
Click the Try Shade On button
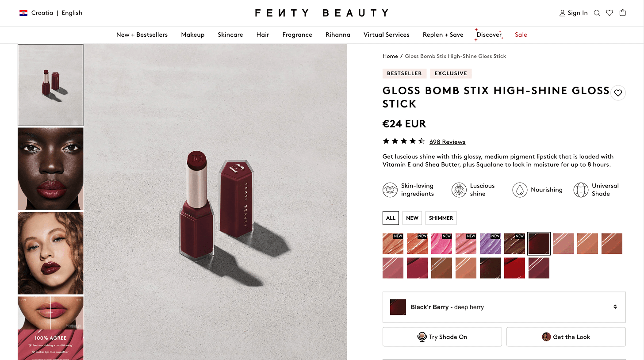[442, 337]
